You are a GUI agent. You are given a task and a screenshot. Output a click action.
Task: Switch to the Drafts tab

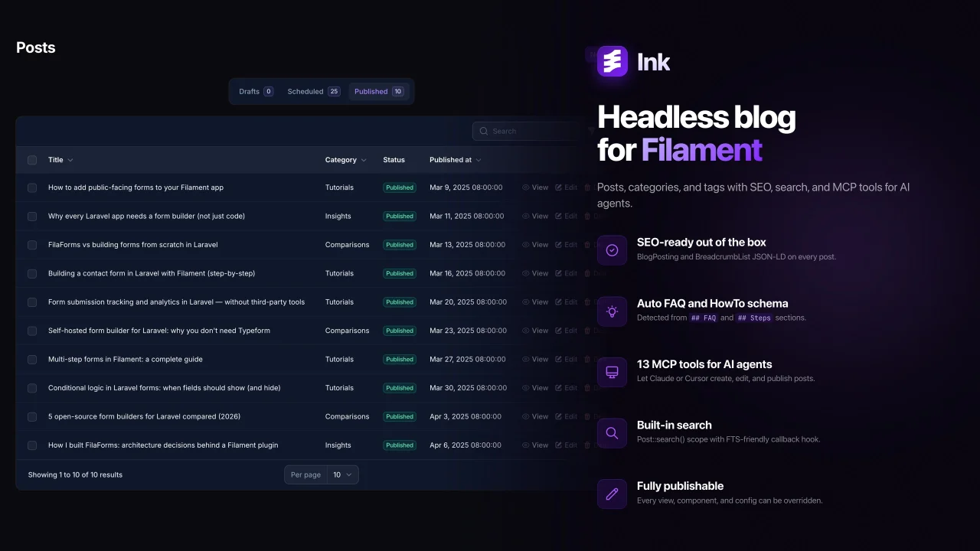point(256,91)
